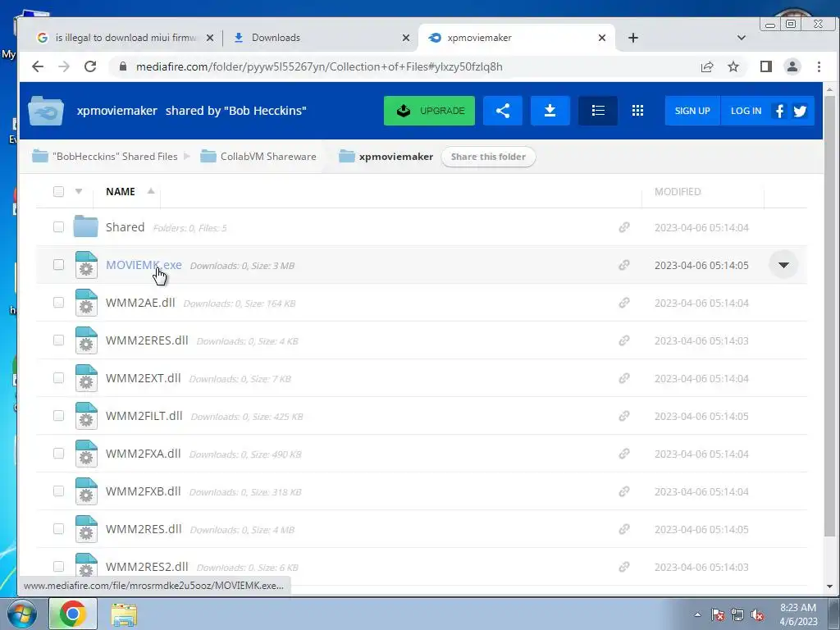Click the SIGN UP button
Screen dimensions: 840x630
[x=692, y=111]
